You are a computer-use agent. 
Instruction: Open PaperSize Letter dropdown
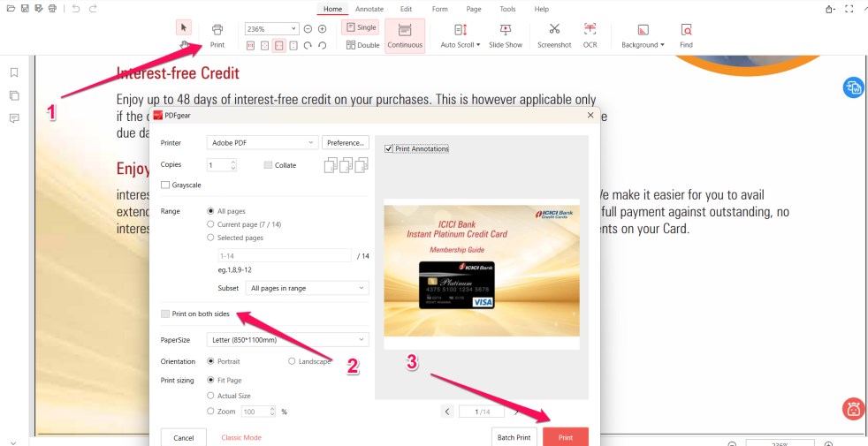[287, 339]
